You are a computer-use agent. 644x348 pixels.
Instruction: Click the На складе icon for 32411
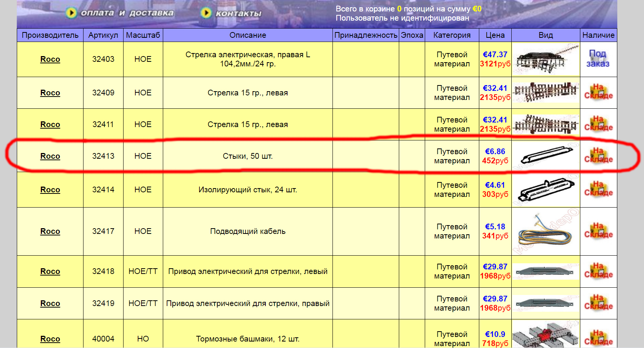coord(598,124)
